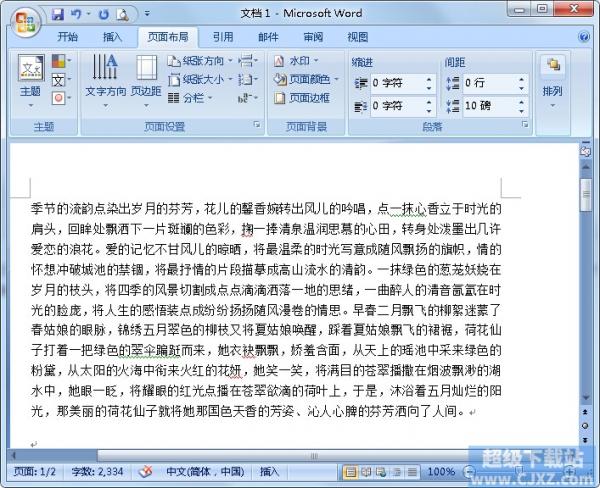
Task: Click the 页面边框 (Page Borders) button
Action: (302, 98)
